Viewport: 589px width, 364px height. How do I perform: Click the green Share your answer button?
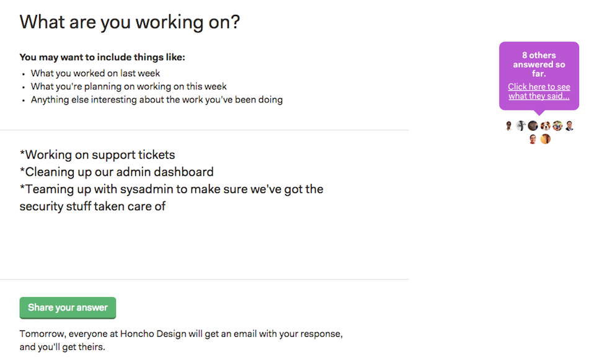click(68, 308)
